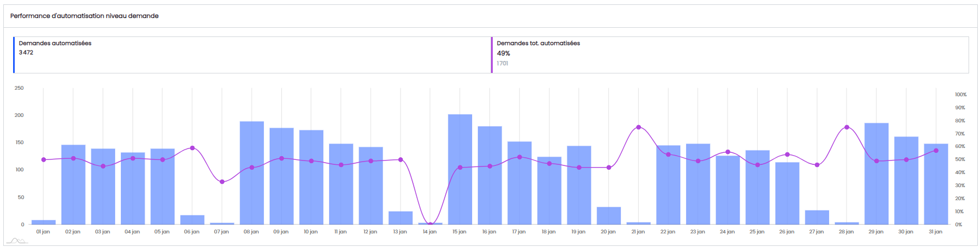The image size is (980, 247).
Task: Select the Demandes automatisées summary card
Action: [252, 55]
